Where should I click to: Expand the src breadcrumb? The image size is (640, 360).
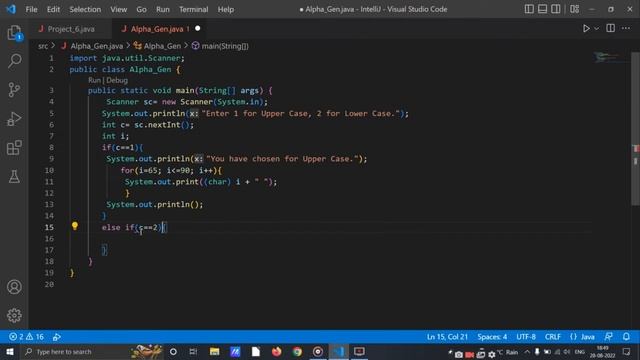43,46
